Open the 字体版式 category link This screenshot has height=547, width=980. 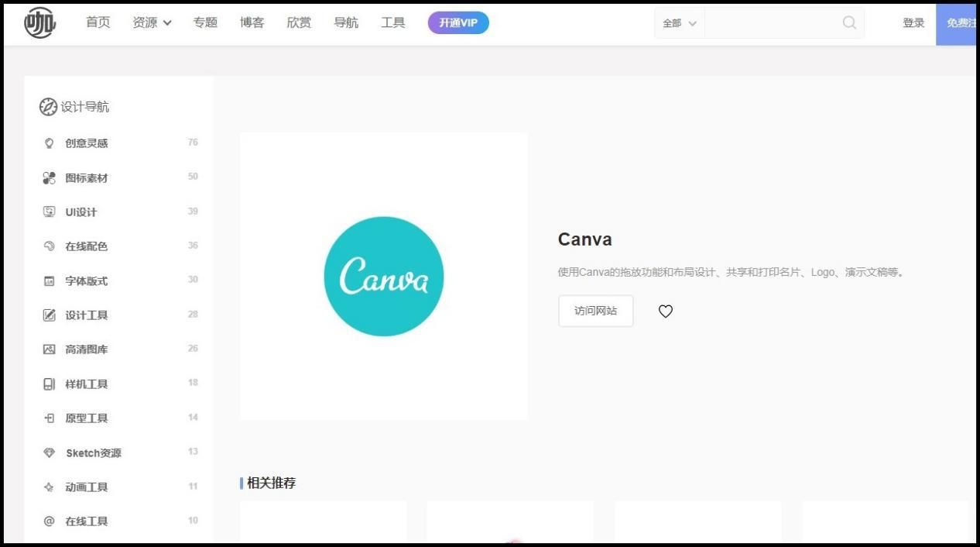[87, 281]
